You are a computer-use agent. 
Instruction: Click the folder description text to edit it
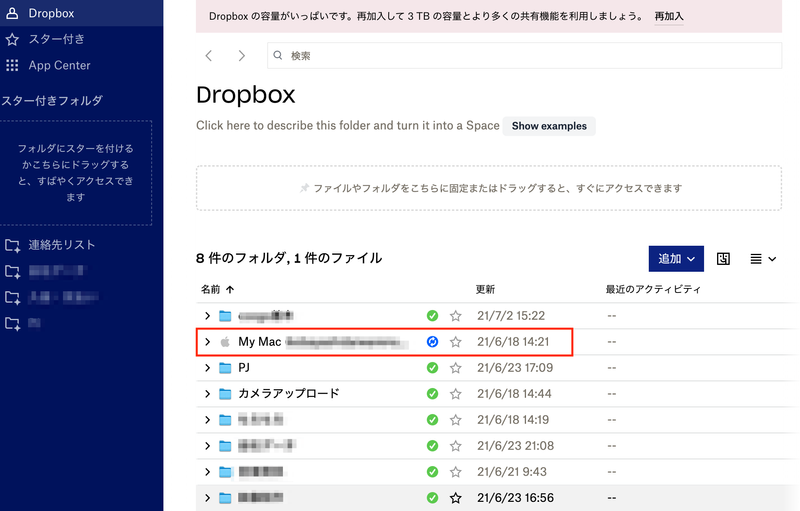pos(348,125)
